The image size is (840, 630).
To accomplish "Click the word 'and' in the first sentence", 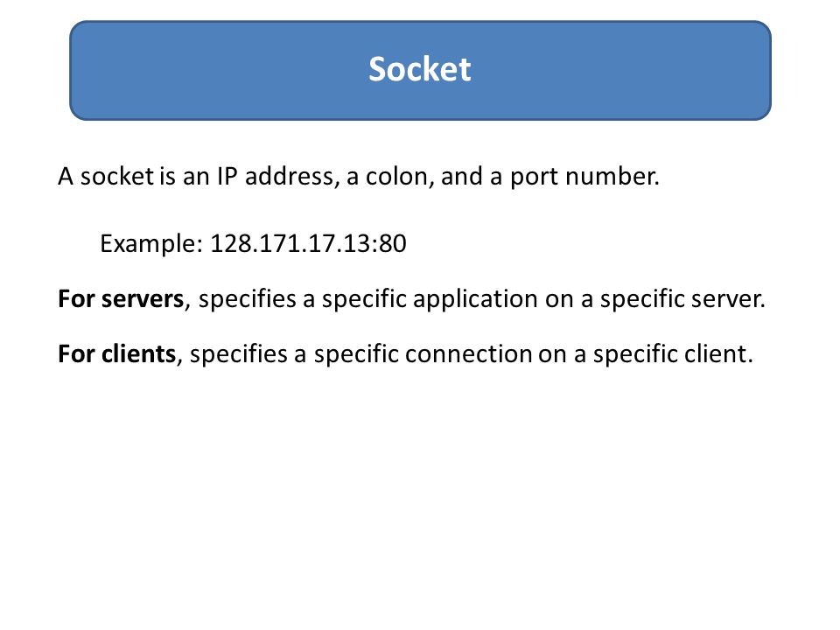I will click(462, 177).
